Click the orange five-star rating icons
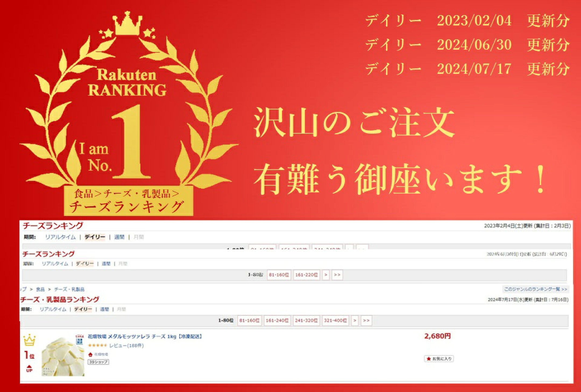 (x=97, y=345)
